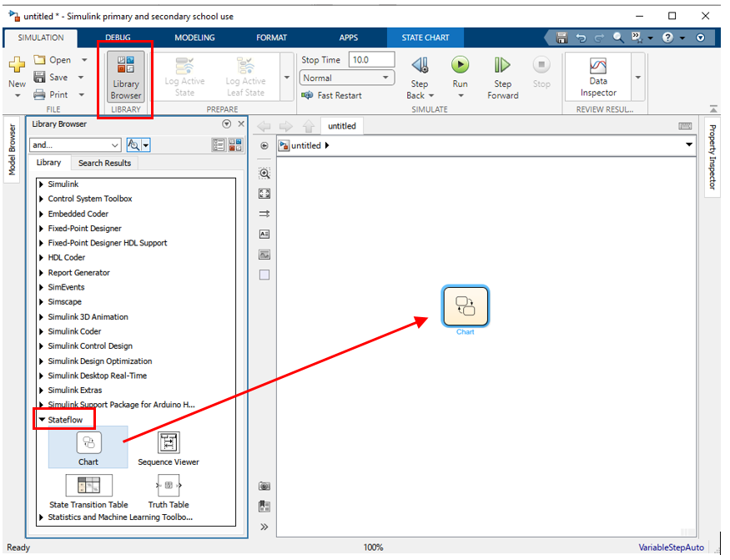The height and width of the screenshot is (560, 730).
Task: Select the Sequence Viewer block
Action: tap(169, 448)
